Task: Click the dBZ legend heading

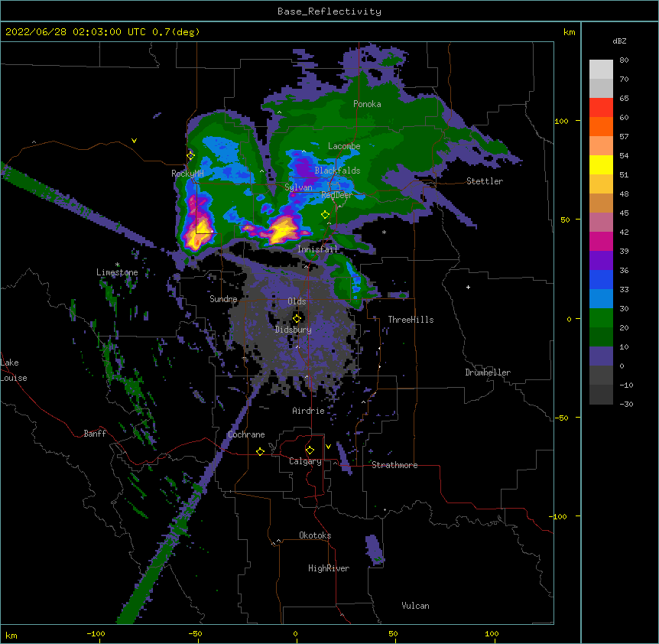Action: (x=619, y=41)
